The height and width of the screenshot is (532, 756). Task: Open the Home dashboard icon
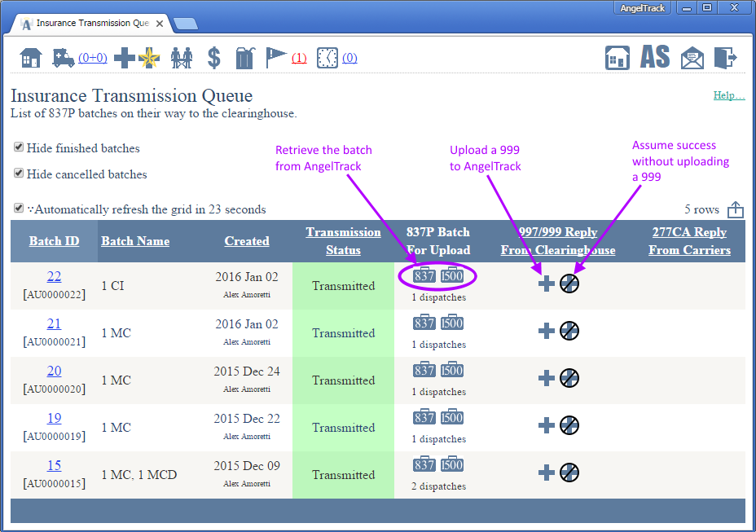pyautogui.click(x=31, y=57)
